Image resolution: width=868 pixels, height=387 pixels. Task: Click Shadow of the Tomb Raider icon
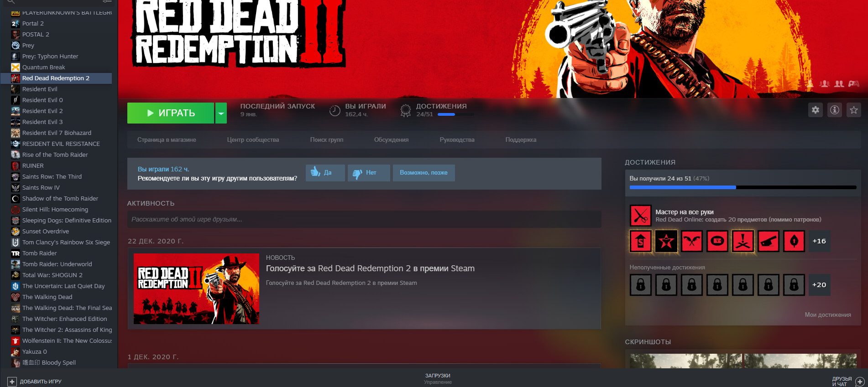point(16,198)
